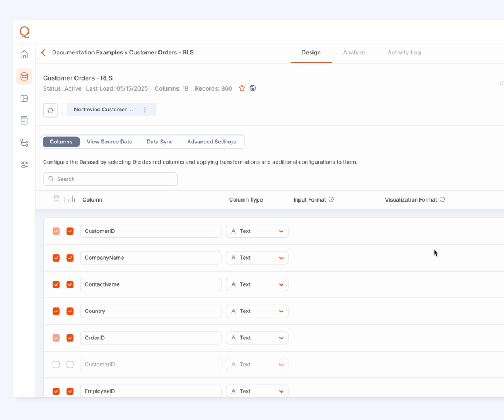Toggle the visualization checkbox for Country row
504x420 pixels.
click(70, 311)
